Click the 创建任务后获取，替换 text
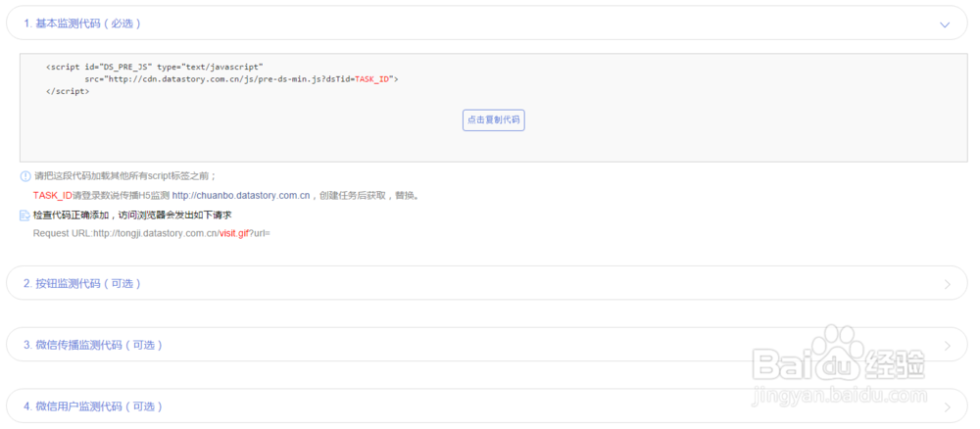 (368, 196)
